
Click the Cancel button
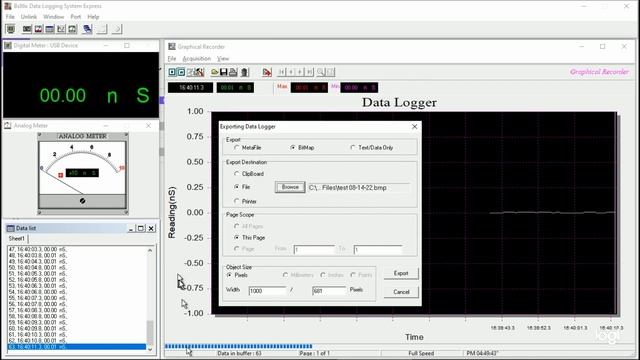coord(401,292)
